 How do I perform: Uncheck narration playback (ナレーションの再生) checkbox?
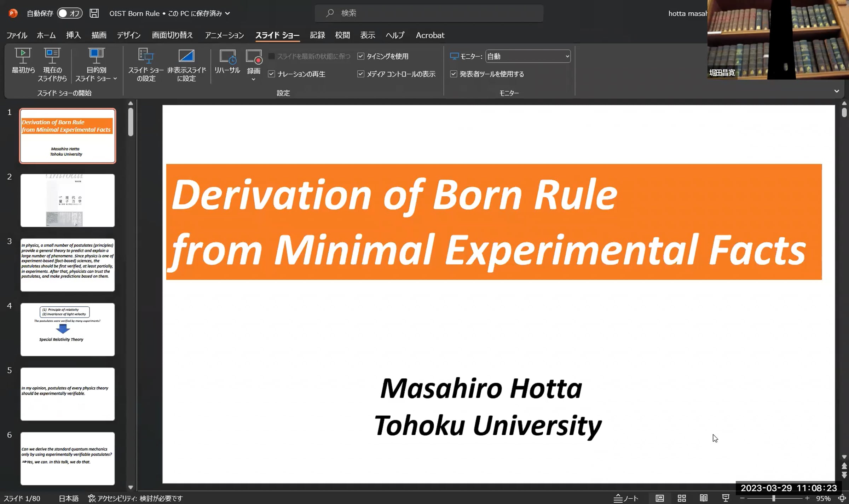click(272, 74)
